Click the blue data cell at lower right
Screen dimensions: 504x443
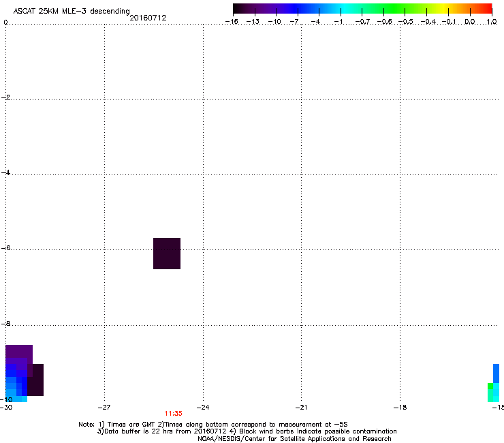click(x=496, y=373)
